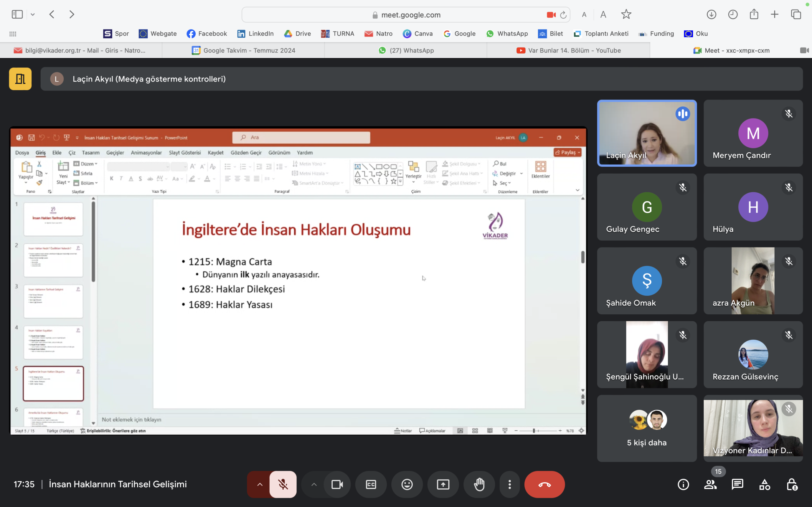Viewport: 812px width, 507px height.
Task: Click the red leave call button
Action: click(544, 484)
